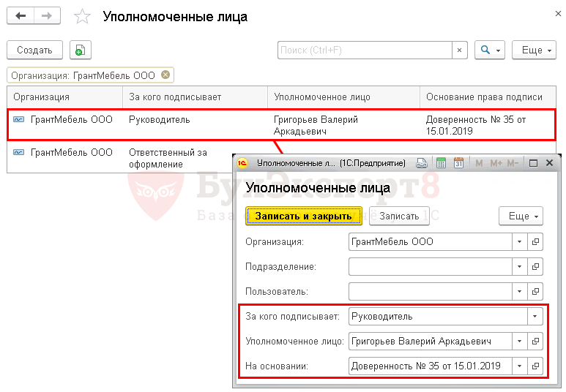Viewport: 566px width, 392px height.
Task: Select row icon of Руководитель record
Action: (19, 119)
